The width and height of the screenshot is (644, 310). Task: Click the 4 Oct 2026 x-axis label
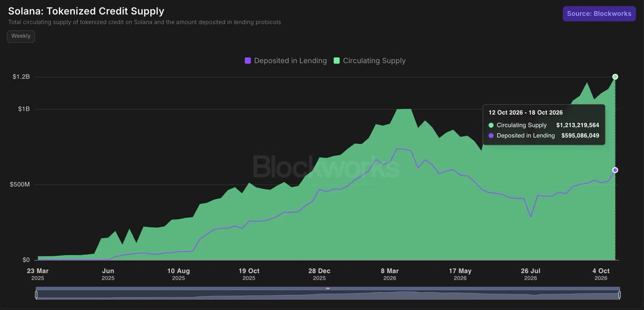601,274
